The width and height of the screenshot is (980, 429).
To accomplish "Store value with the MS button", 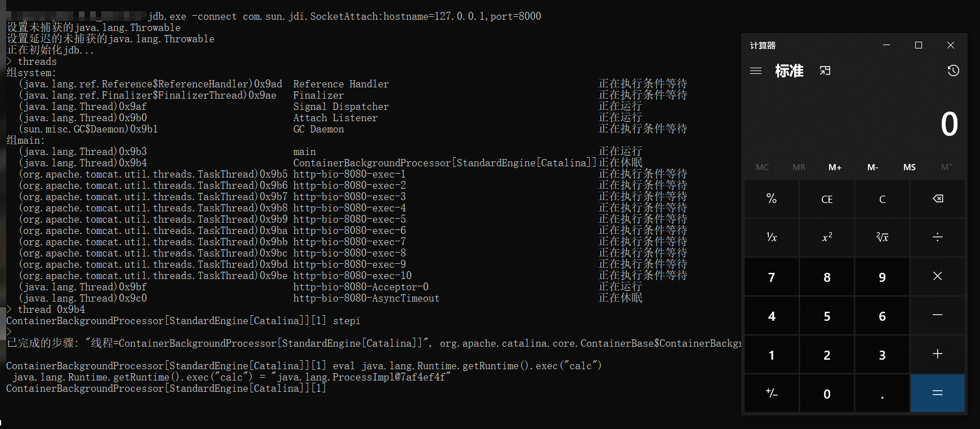I will click(x=909, y=167).
